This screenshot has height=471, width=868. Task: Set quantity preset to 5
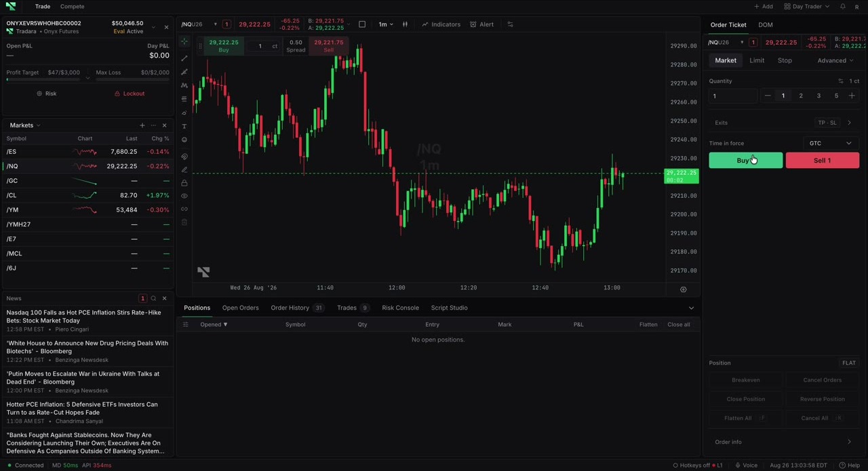836,96
